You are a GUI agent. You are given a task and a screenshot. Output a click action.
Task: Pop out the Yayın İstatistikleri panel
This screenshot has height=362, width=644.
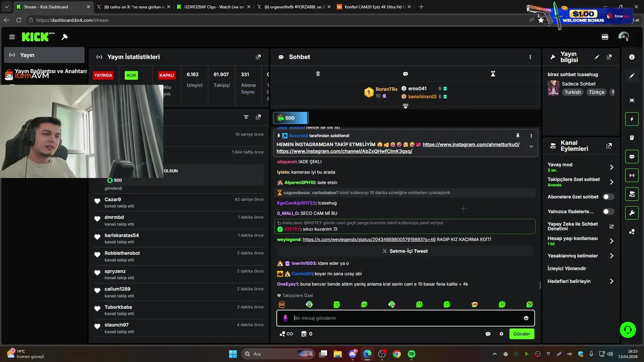tap(258, 57)
